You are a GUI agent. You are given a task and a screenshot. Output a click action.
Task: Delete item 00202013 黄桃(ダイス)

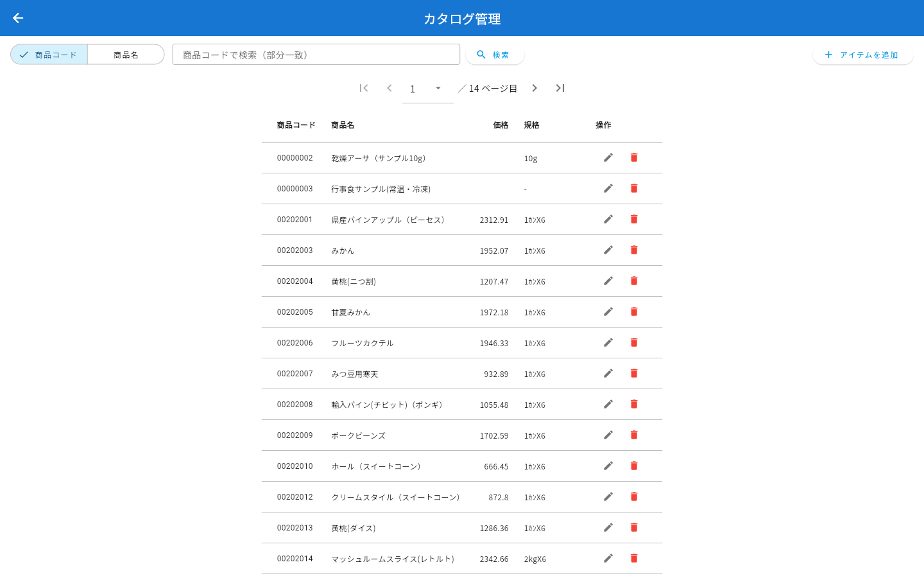[634, 527]
